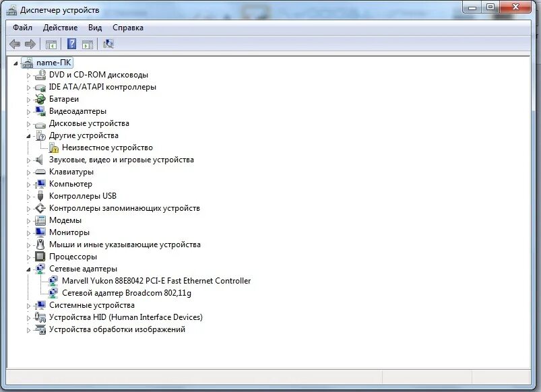
Task: Click the Модемы phone icon
Action: [40, 220]
